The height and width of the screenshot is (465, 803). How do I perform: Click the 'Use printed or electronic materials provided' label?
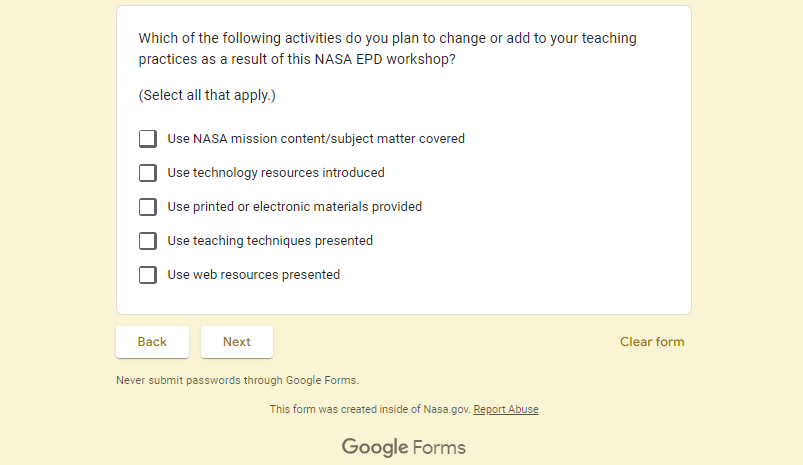coord(295,207)
